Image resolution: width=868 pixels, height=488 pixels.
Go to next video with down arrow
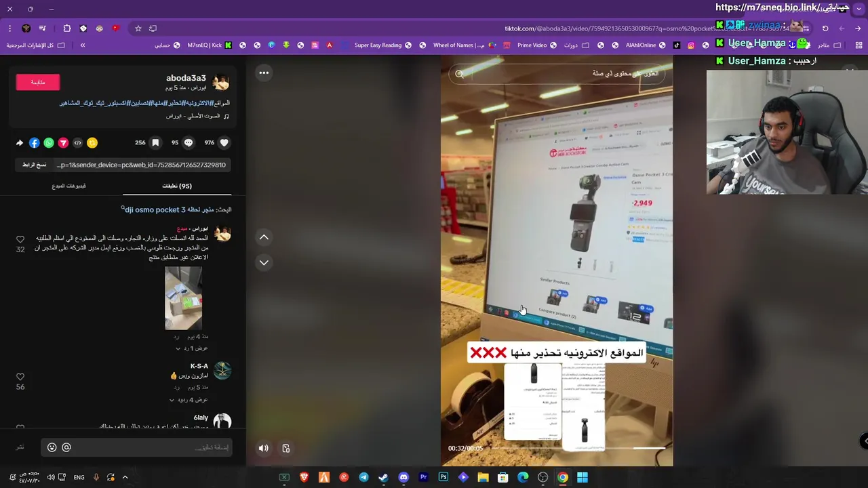[x=264, y=262]
